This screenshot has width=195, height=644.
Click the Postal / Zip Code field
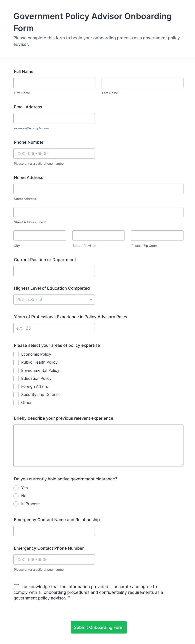[x=157, y=235]
